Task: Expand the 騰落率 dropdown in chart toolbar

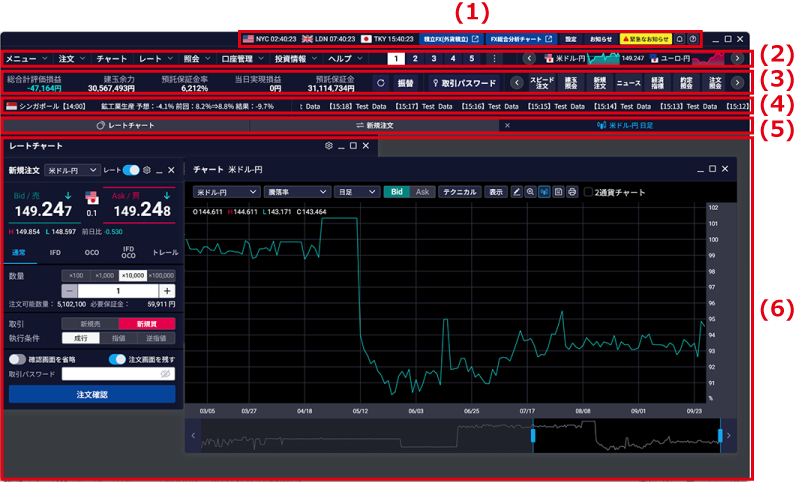Action: tap(295, 192)
